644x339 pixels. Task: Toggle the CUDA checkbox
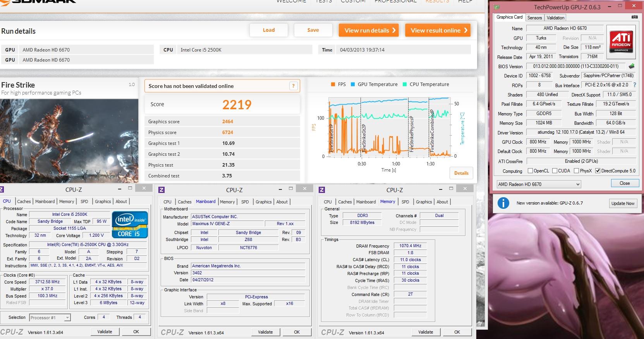(555, 171)
